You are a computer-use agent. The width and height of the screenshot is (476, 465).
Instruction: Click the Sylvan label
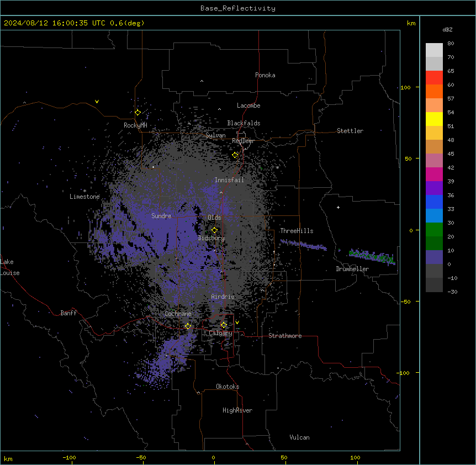tap(215, 135)
